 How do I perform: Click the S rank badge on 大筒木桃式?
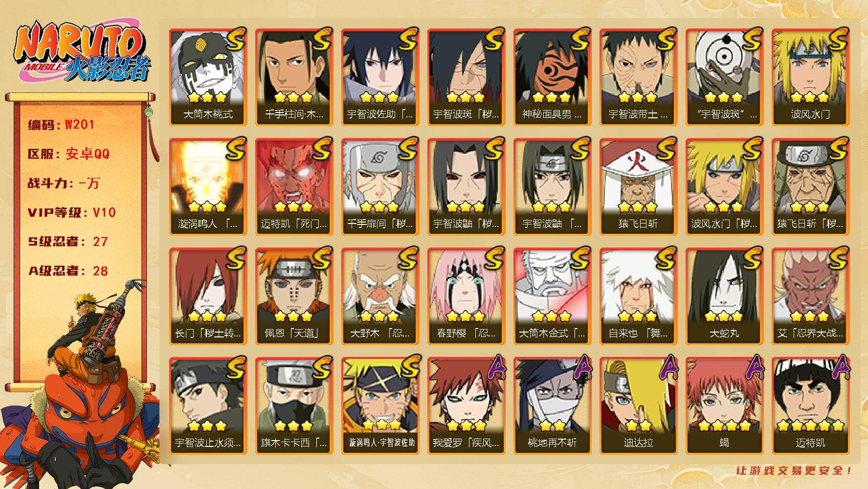click(236, 40)
